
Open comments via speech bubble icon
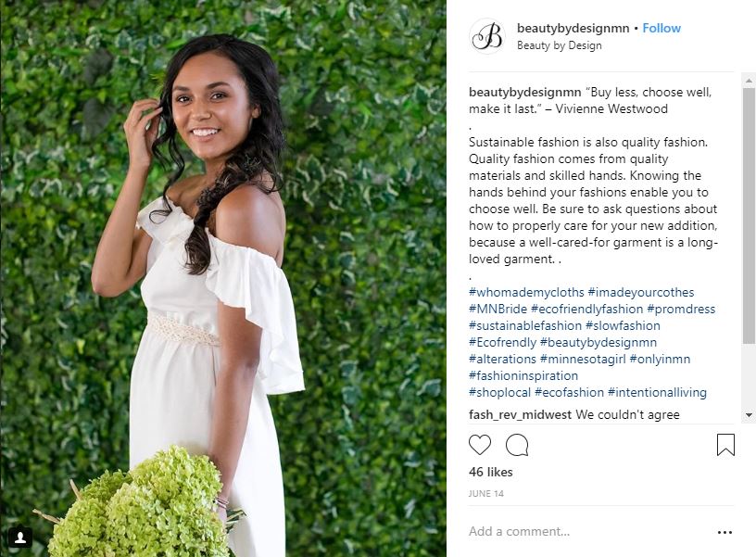[517, 445]
